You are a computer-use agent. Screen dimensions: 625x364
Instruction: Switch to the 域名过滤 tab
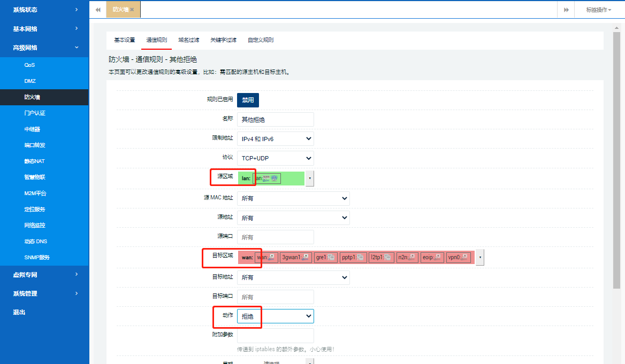(x=188, y=40)
